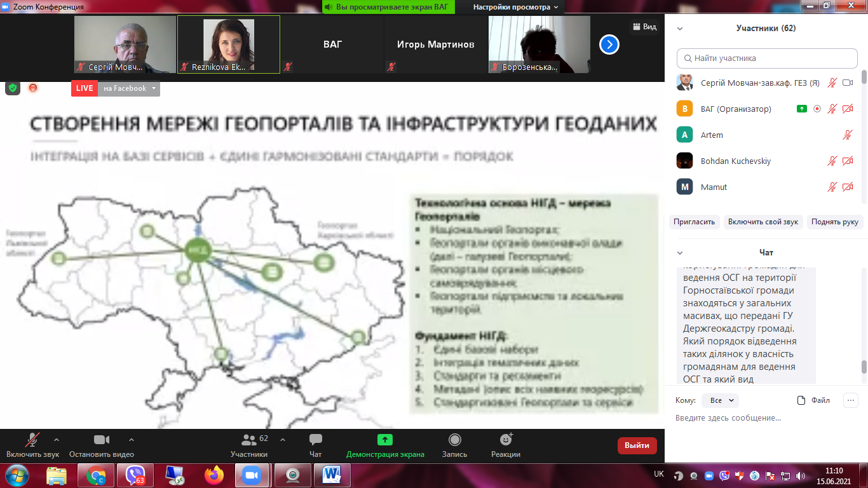
Task: Unmute using the microphone icon in Zoom toolbar
Action: (x=32, y=440)
